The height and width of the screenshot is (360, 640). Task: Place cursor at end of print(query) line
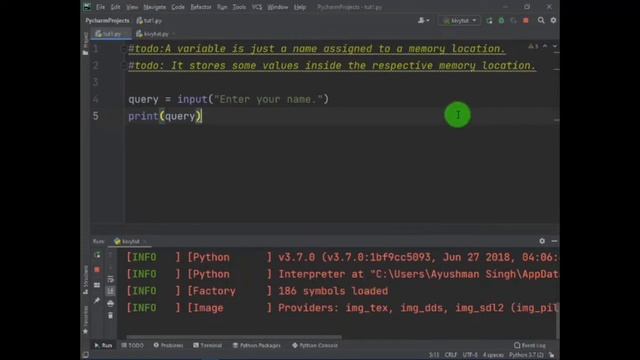tap(202, 116)
